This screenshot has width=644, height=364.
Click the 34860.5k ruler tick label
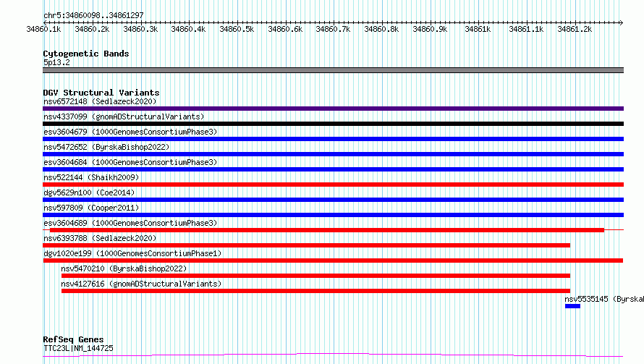[x=237, y=29]
